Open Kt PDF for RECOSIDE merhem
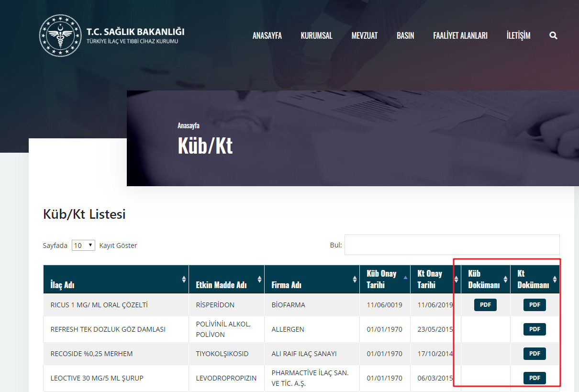The width and height of the screenshot is (579, 392). (x=534, y=354)
